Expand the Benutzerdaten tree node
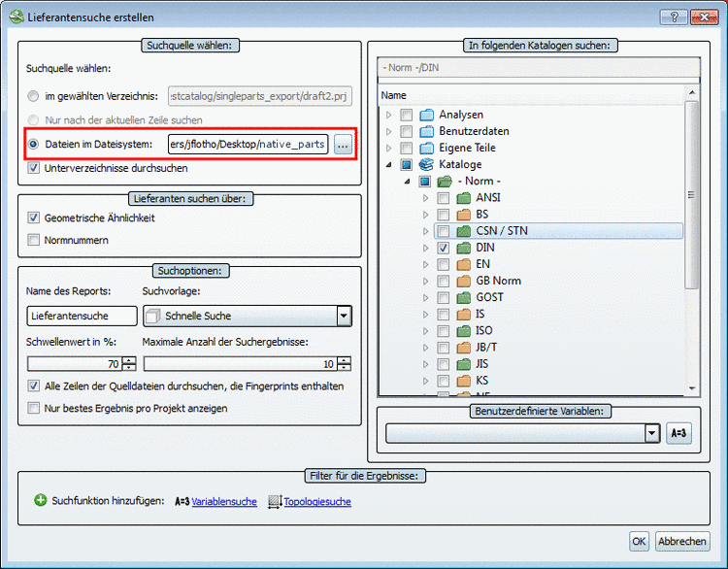 389,131
